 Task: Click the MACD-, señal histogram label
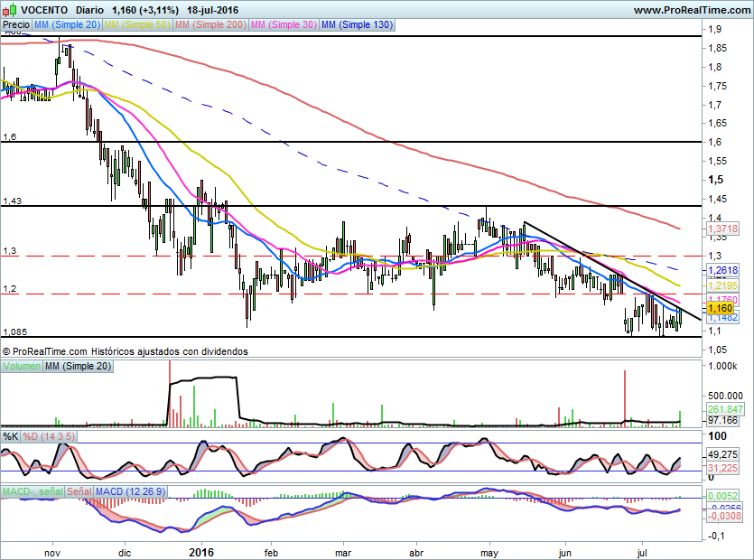[x=33, y=490]
